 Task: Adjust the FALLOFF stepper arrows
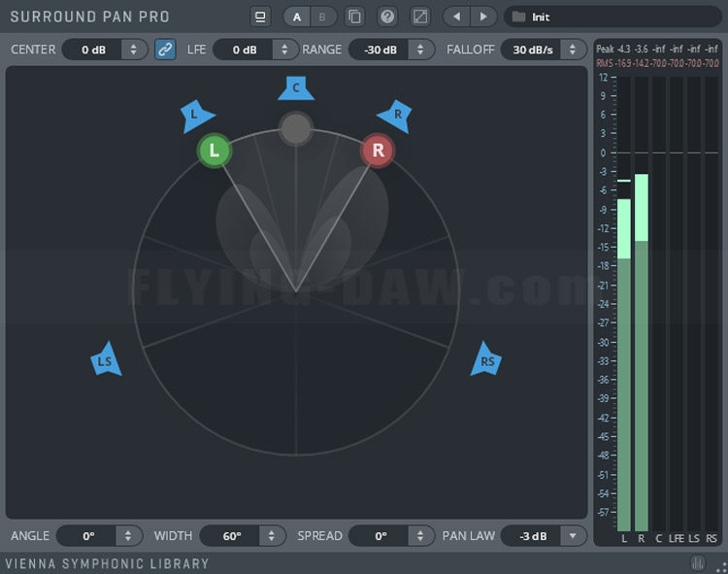[573, 50]
